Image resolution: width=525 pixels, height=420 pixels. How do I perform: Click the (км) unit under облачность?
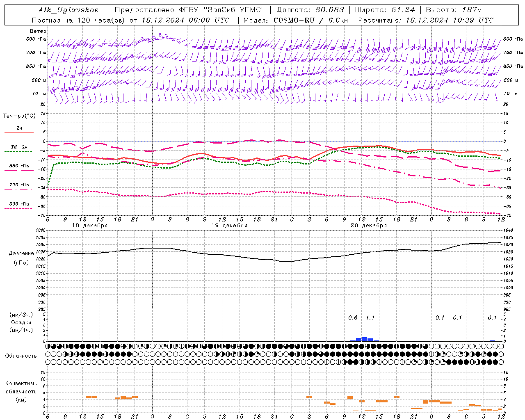click(21, 400)
